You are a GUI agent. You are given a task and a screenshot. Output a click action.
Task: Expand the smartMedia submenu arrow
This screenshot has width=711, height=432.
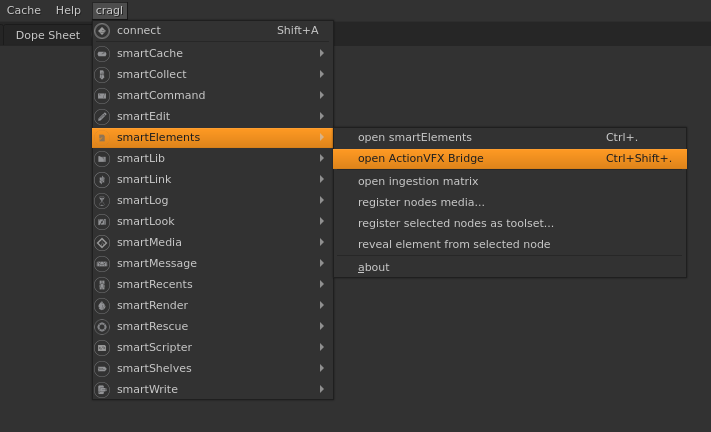(321, 242)
